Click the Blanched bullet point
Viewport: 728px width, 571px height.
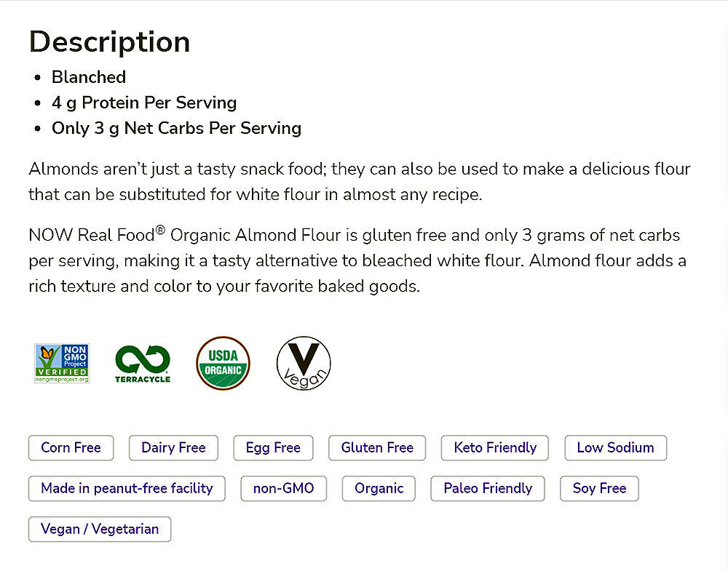89,77
